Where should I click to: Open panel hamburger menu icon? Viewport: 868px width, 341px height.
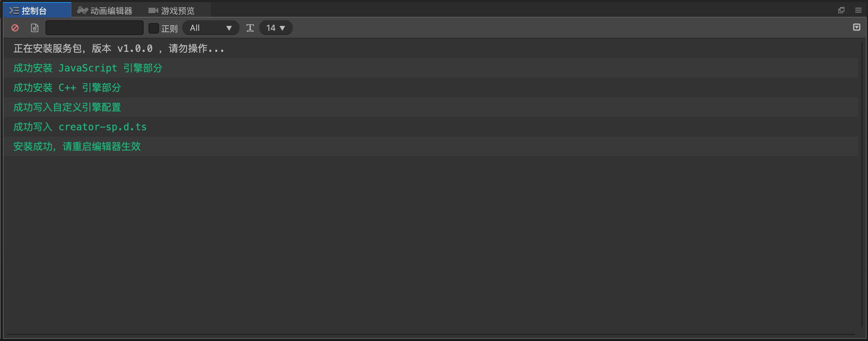(x=858, y=10)
